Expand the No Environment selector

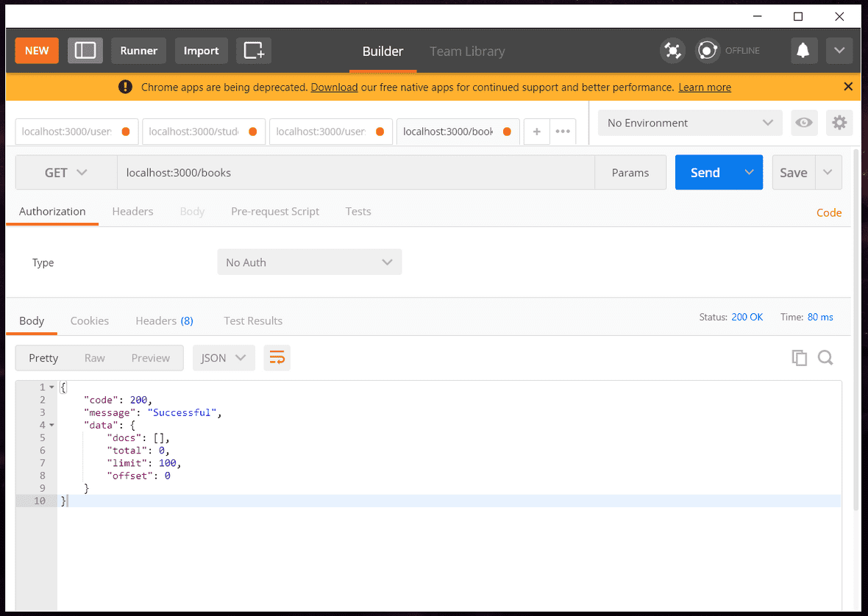[689, 123]
